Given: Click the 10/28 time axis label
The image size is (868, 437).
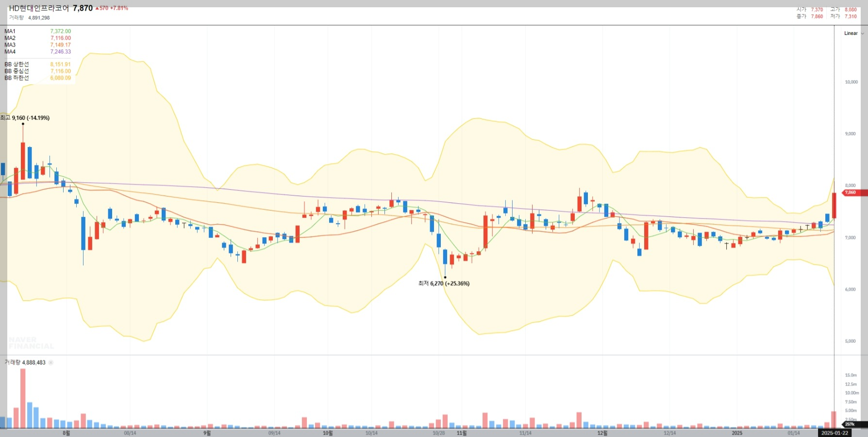Looking at the screenshot, I should (439, 433).
